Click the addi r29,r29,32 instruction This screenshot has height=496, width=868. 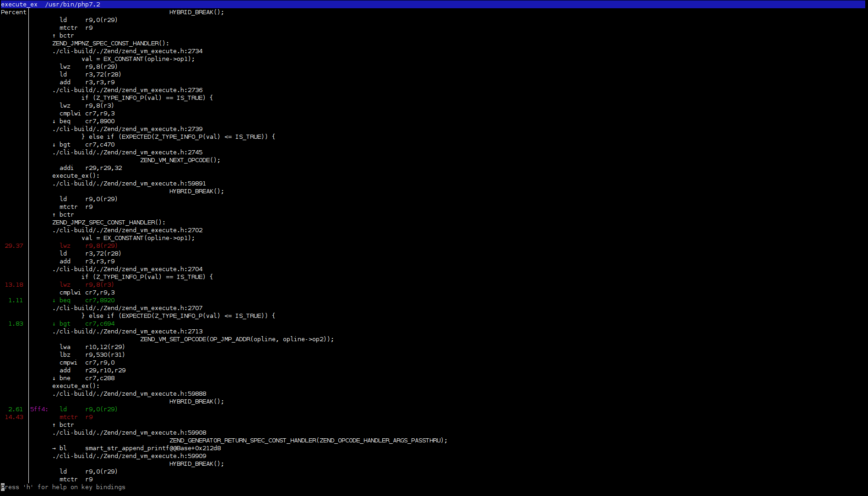91,168
